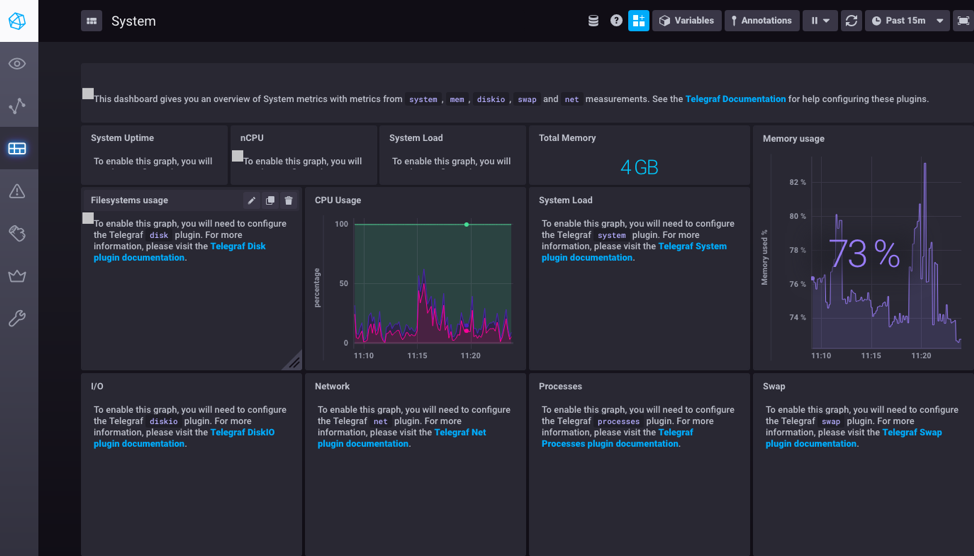Open the Alerting triangle icon in sidebar
Screen dimensions: 974x556
pyautogui.click(x=17, y=191)
